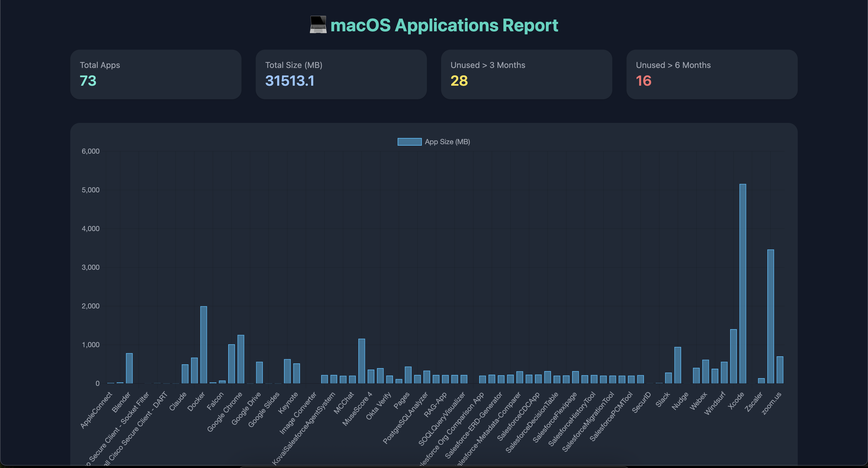Select the Claude bar in chart
The image size is (868, 468).
pos(185,373)
